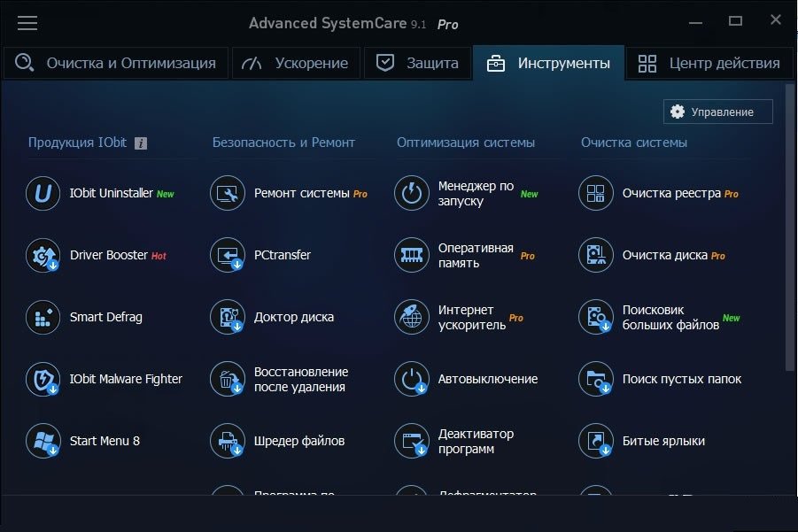Click the Битые ярлыки icon

(x=596, y=441)
